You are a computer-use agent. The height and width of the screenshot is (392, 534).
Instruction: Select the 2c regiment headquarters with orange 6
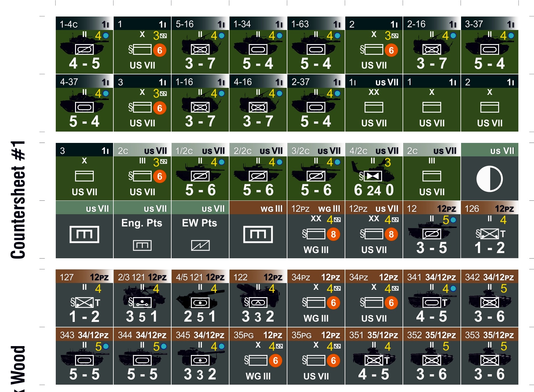pyautogui.click(x=142, y=172)
